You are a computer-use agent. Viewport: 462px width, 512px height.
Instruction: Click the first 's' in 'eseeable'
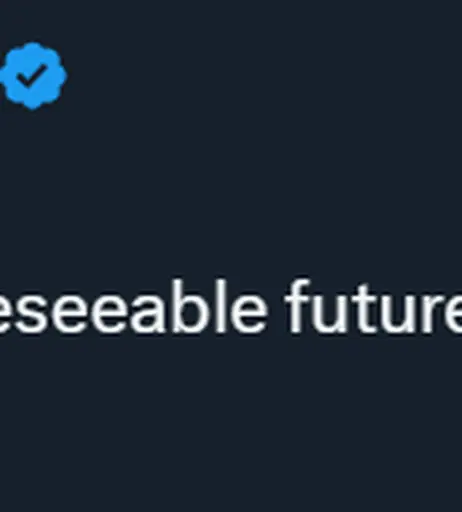(27, 313)
